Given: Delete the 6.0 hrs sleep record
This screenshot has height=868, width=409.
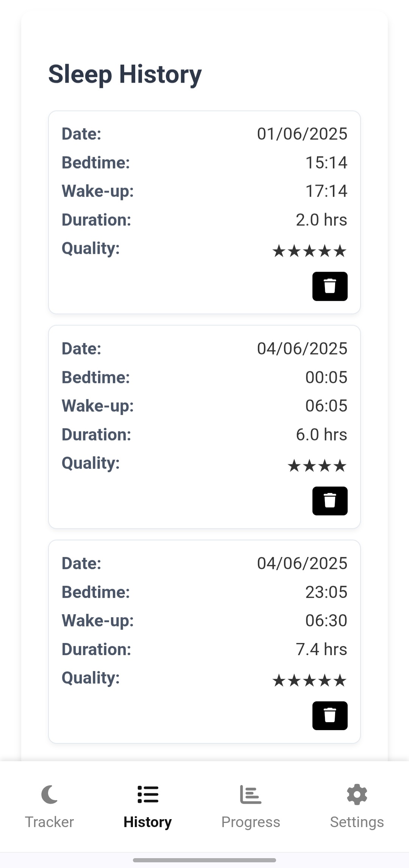Looking at the screenshot, I should 330,501.
